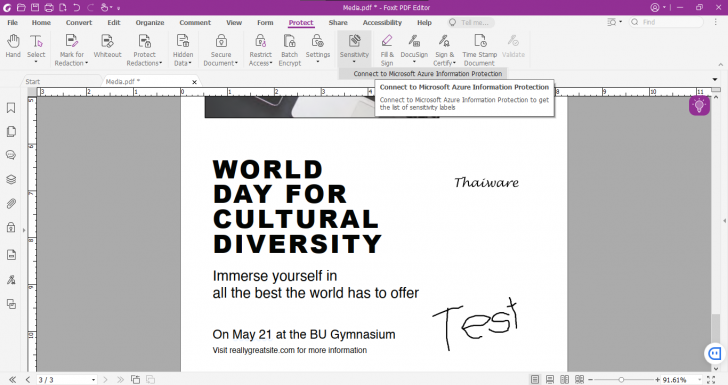Open the File menu
Viewport: 728px width, 385px height.
point(13,22)
